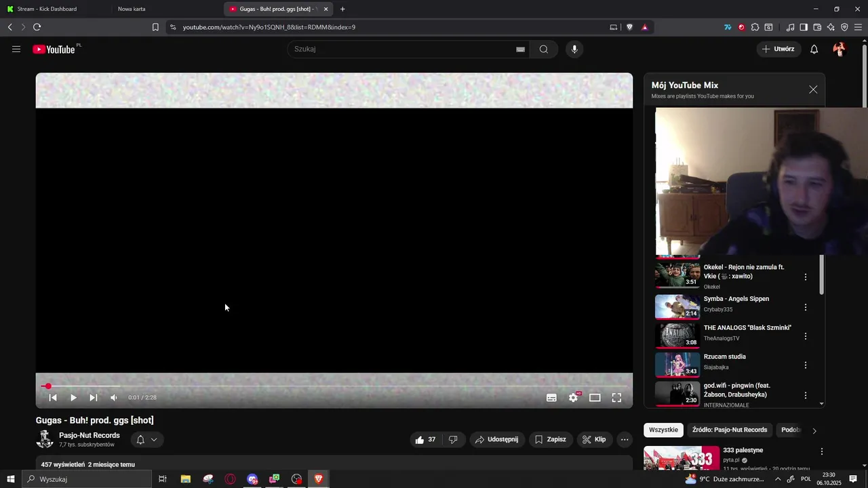Open Brave Rewards triangle icon
The width and height of the screenshot is (868, 488).
[644, 27]
